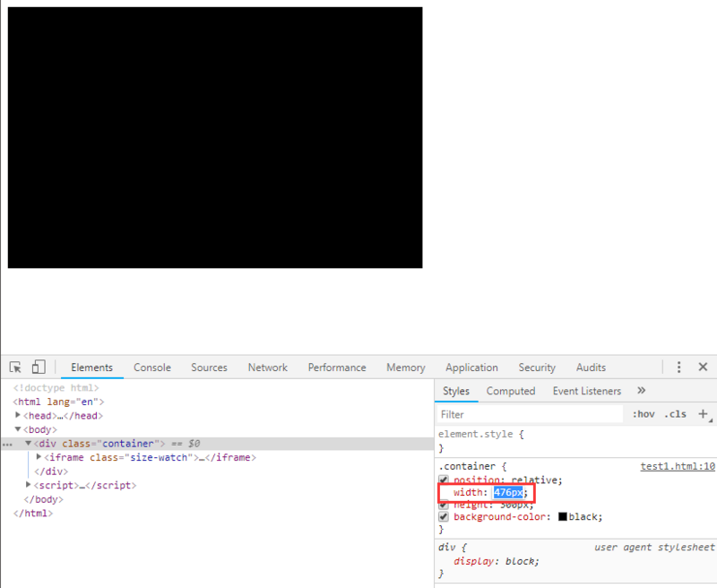This screenshot has width=717, height=588.
Task: Open the test1.html:10 source link
Action: pyautogui.click(x=678, y=466)
